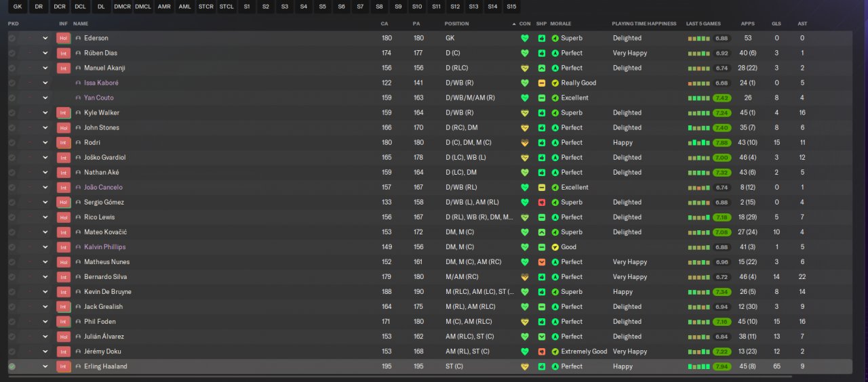Open the selection dropdown arrow for Bernardo Silva

pyautogui.click(x=45, y=277)
